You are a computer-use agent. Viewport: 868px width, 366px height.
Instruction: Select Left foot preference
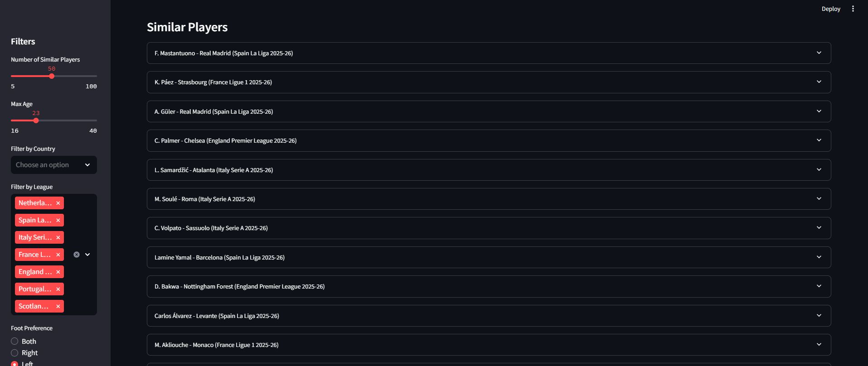click(x=15, y=363)
